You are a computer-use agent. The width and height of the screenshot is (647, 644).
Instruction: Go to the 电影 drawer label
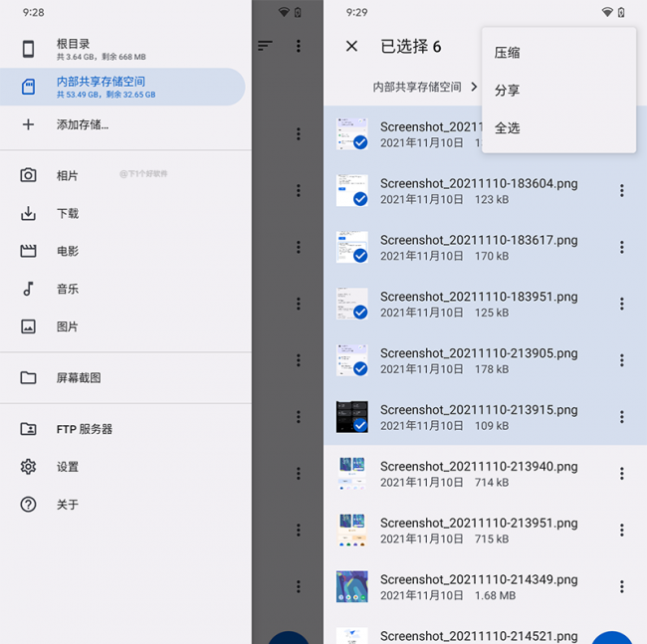click(x=68, y=251)
